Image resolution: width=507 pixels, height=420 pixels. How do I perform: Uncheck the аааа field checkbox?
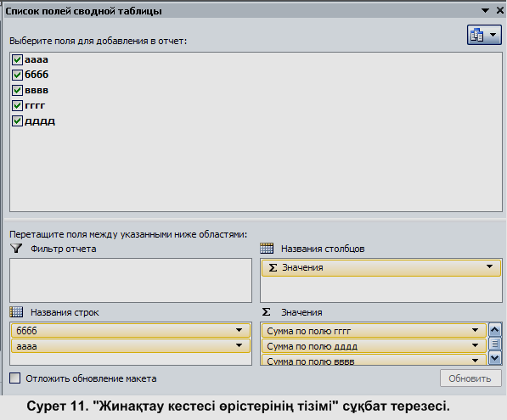[17, 59]
